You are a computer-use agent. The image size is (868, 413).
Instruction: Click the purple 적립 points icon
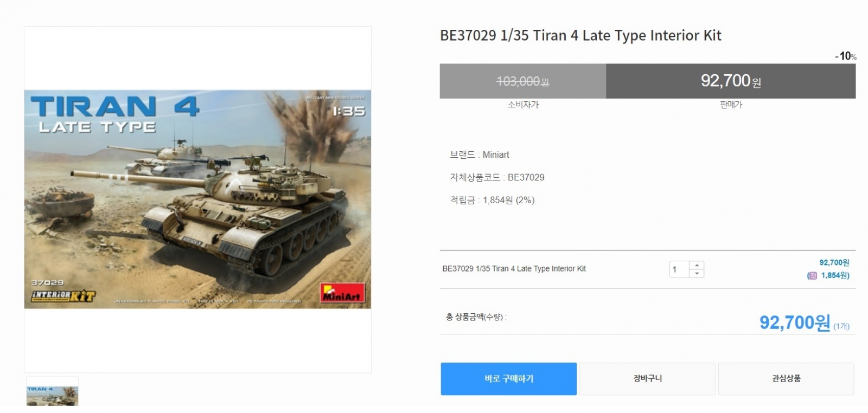coord(812,276)
